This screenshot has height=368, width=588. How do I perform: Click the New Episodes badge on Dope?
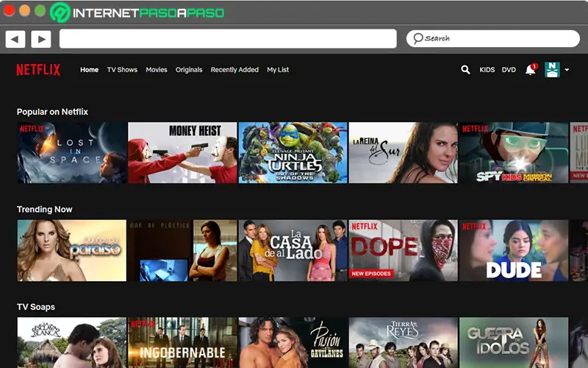(371, 274)
